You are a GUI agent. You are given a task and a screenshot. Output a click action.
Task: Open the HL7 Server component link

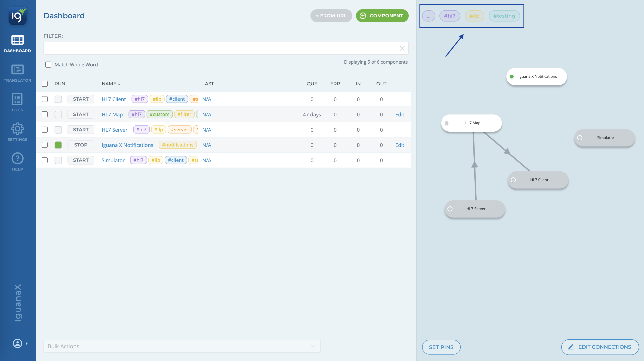[114, 130]
